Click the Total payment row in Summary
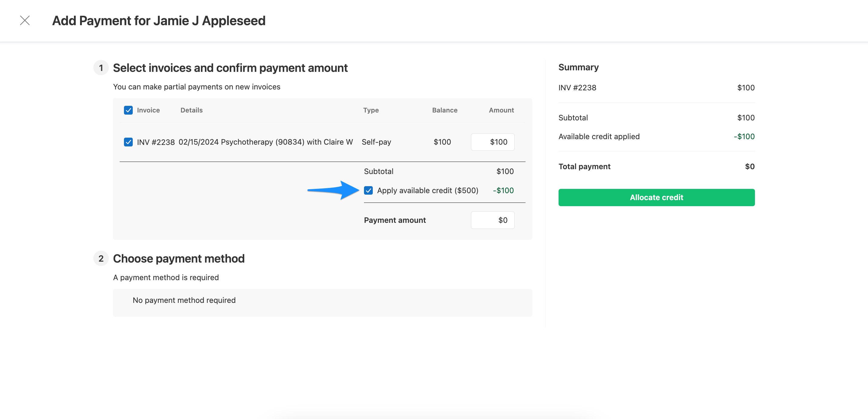Screen dimensions: 868x419 584,166
